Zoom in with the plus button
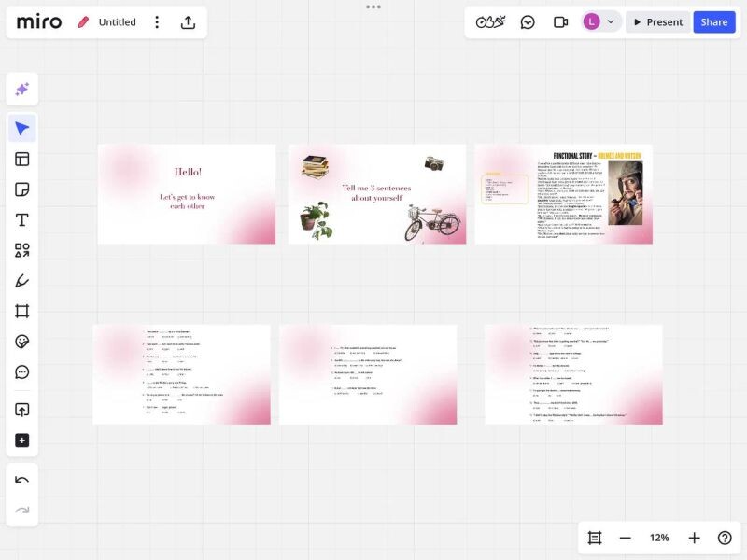Image resolution: width=747 pixels, height=560 pixels. (x=694, y=538)
